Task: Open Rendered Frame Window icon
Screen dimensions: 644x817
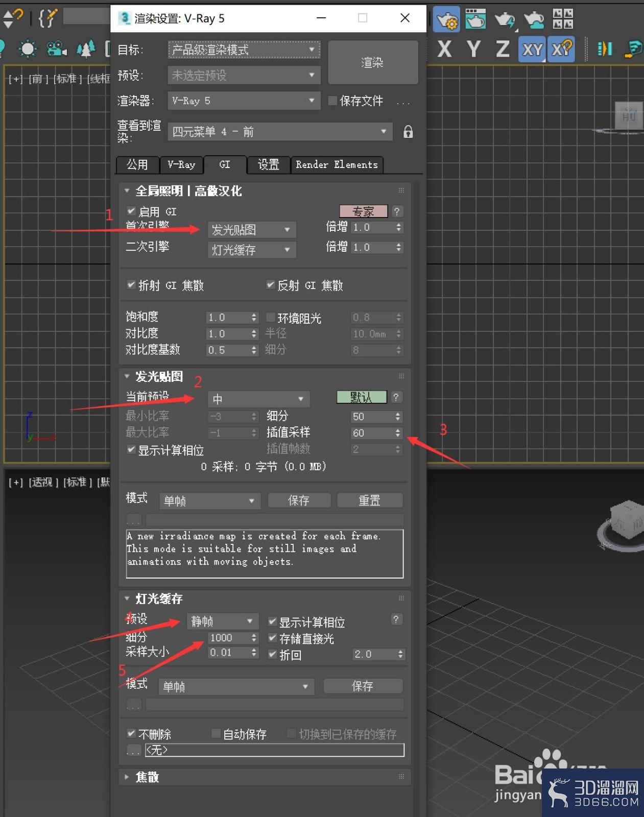Action: [x=475, y=19]
